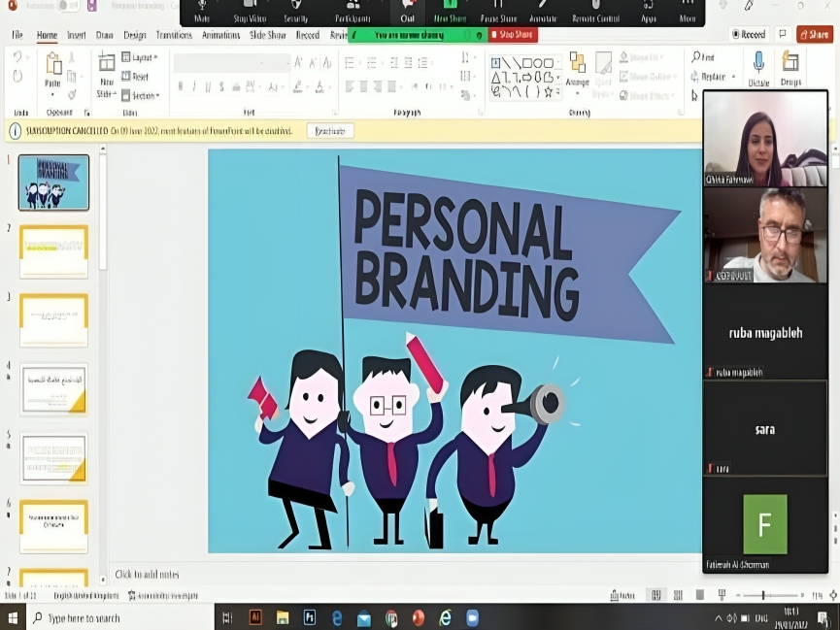Viewport: 840px width, 630px height.
Task: Open the Zoom Chat panel
Action: [407, 12]
